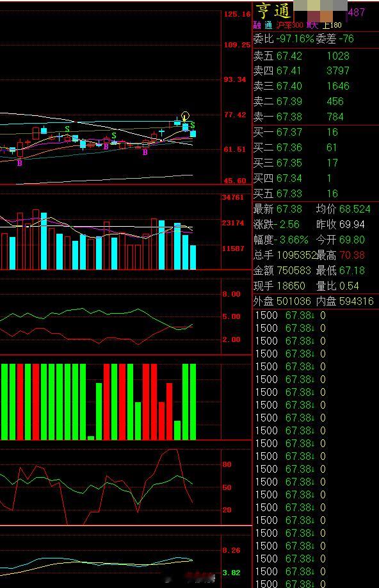Click the magenta 融 margin tag
The image size is (379, 588).
[257, 25]
